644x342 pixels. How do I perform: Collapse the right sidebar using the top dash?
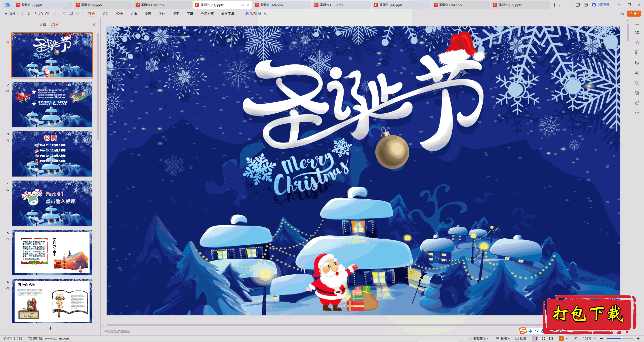[637, 24]
